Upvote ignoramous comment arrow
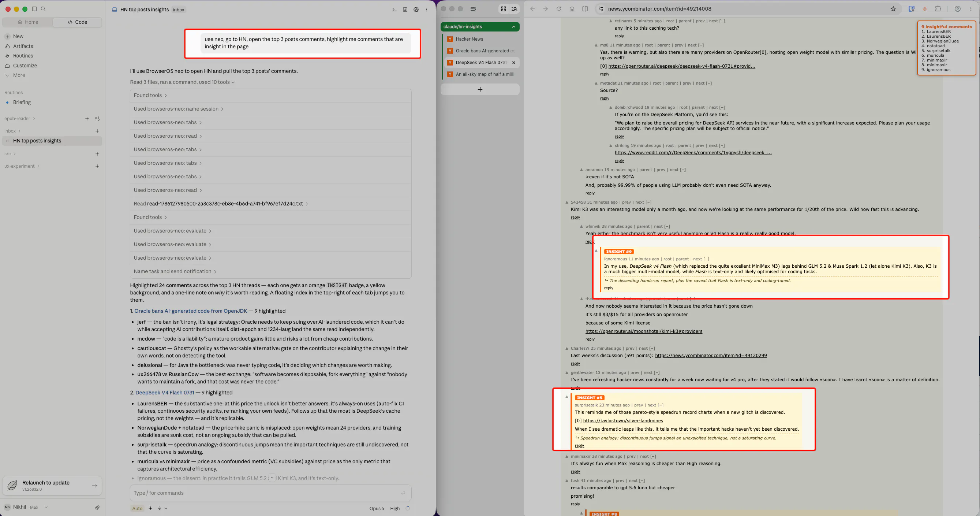This screenshot has height=516, width=980. [596, 250]
